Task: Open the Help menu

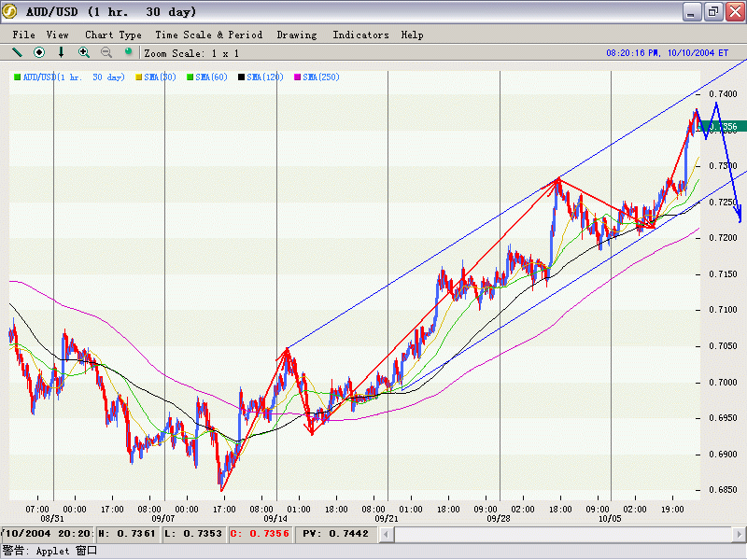Action: click(x=412, y=35)
